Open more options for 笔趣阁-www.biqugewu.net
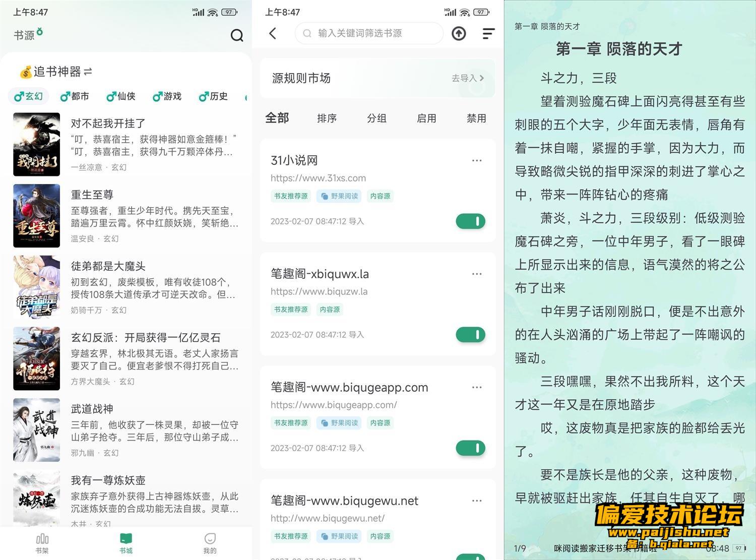 477,501
